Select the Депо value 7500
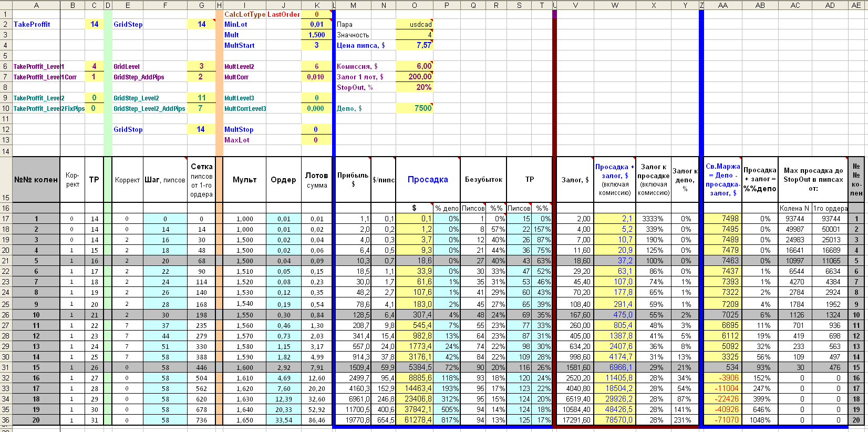868x432 pixels. tap(414, 108)
